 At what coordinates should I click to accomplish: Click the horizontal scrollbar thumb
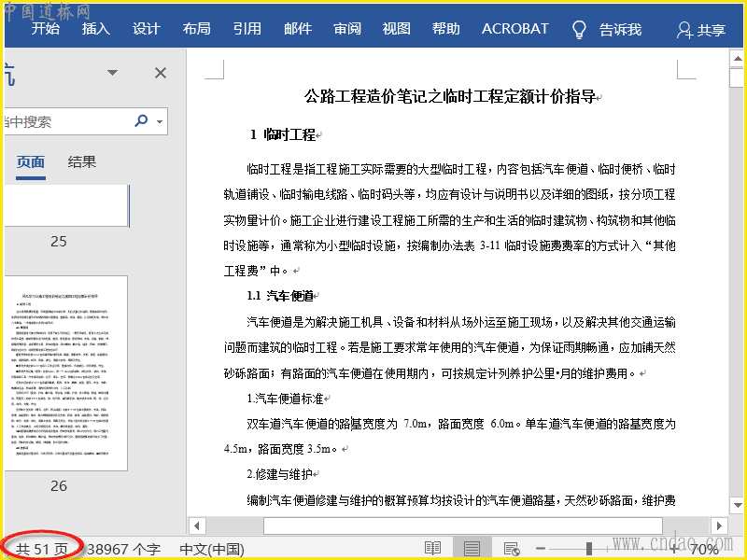[463, 525]
